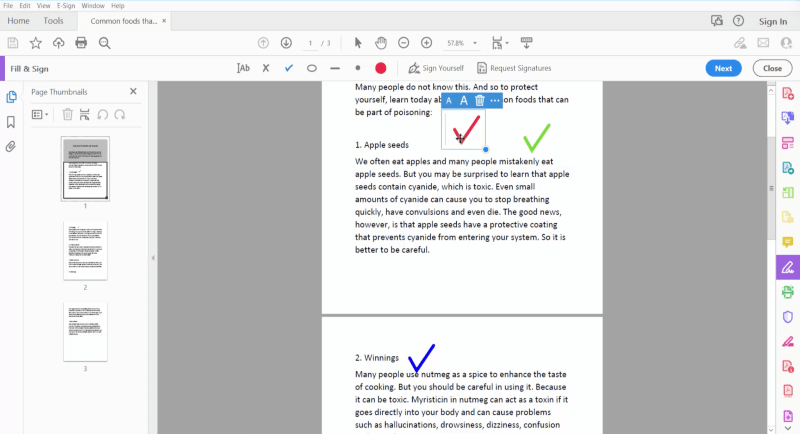The width and height of the screenshot is (800, 434).
Task: Go to previous page arrow
Action: click(263, 43)
